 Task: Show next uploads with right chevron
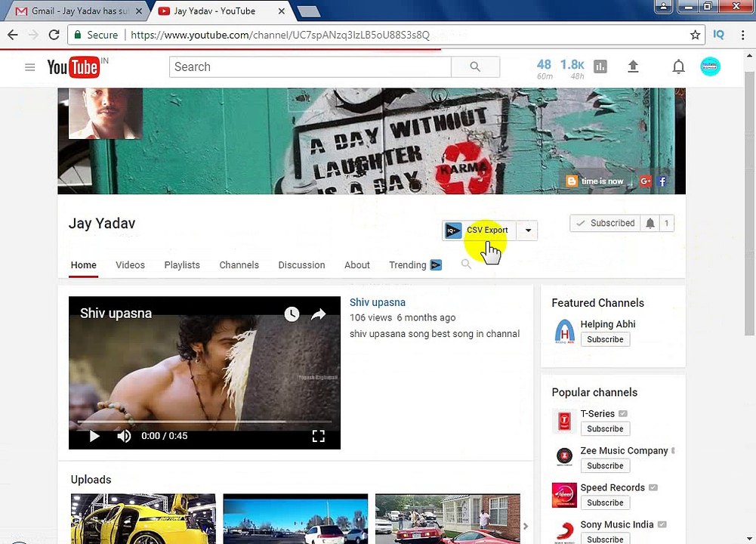526,526
